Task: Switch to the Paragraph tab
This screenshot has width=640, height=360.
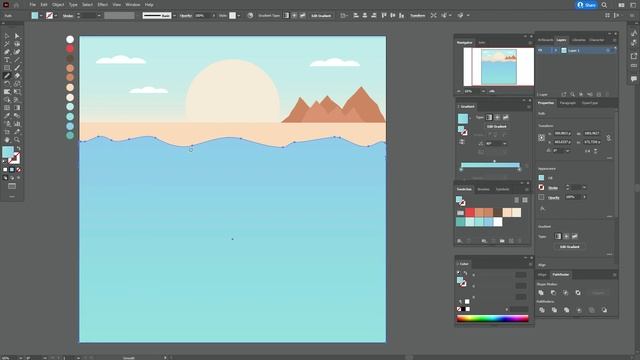Action: point(567,103)
